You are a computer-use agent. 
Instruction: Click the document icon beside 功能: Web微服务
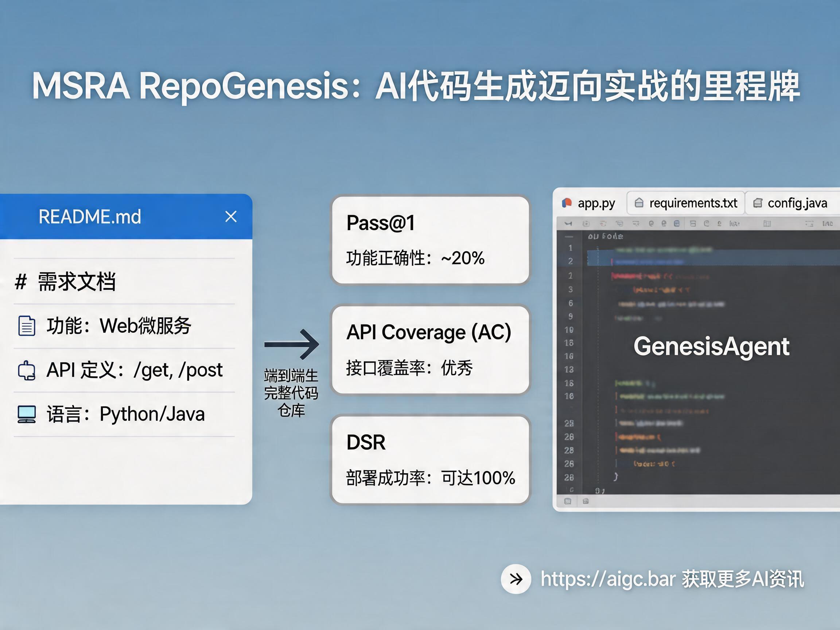(27, 326)
